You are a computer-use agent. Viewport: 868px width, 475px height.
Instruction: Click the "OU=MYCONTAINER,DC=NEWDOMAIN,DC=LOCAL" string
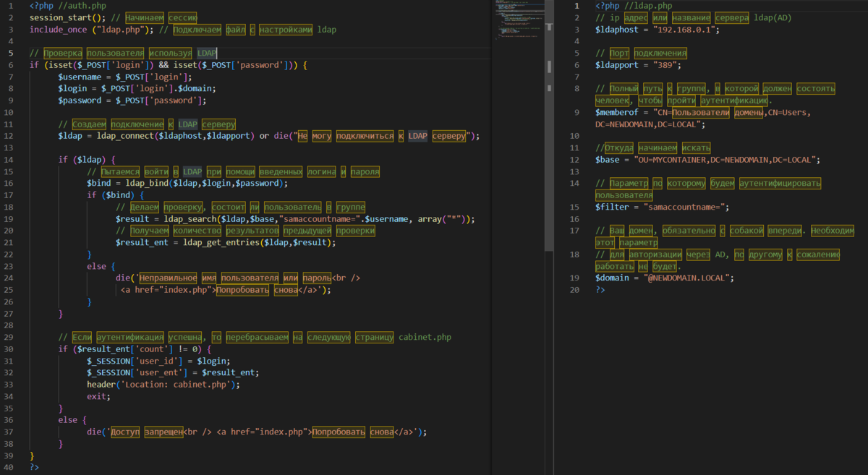[724, 160]
